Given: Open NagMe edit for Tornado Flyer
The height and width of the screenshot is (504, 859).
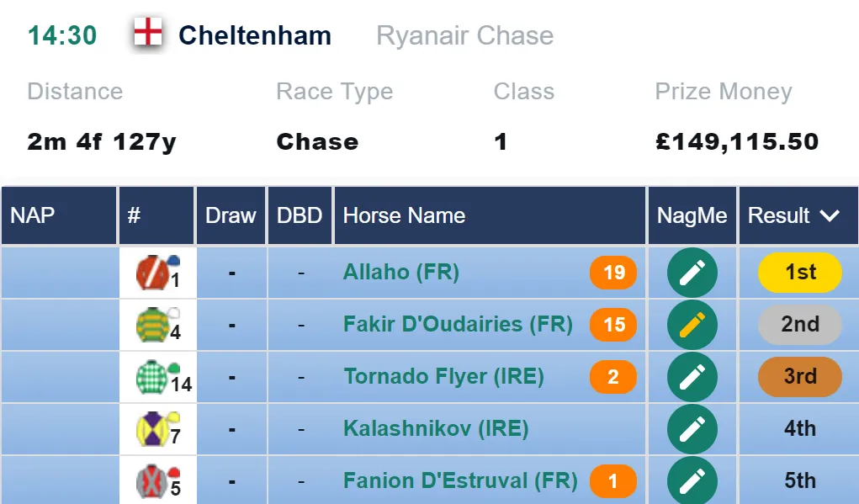Looking at the screenshot, I should tap(692, 377).
